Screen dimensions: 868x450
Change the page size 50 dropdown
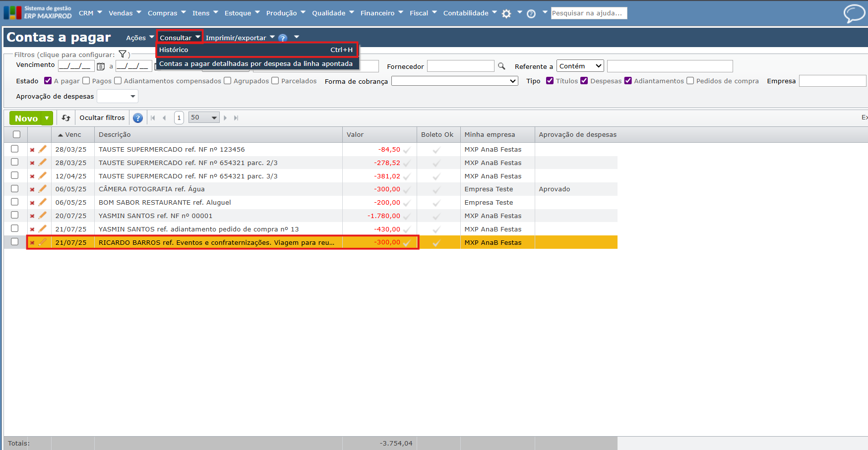point(204,117)
